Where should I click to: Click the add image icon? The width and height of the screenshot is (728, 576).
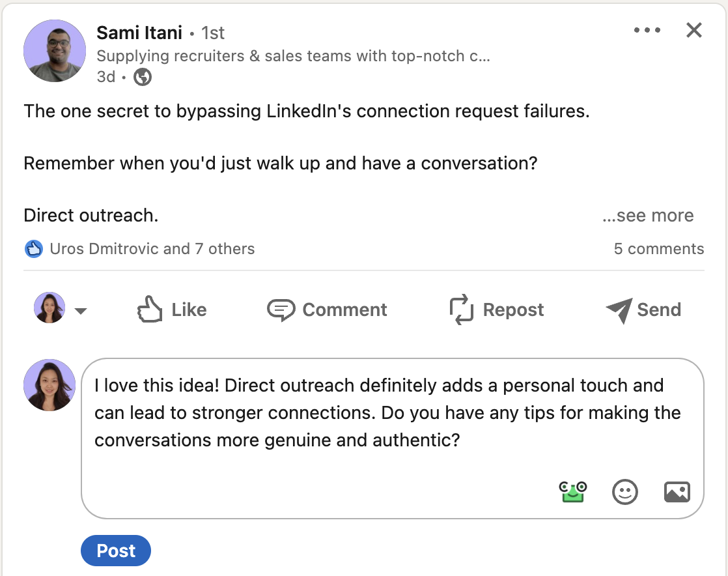677,492
